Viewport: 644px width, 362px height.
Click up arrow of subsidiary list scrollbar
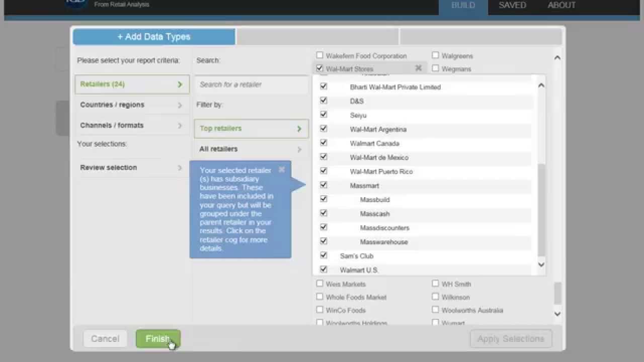tap(541, 85)
